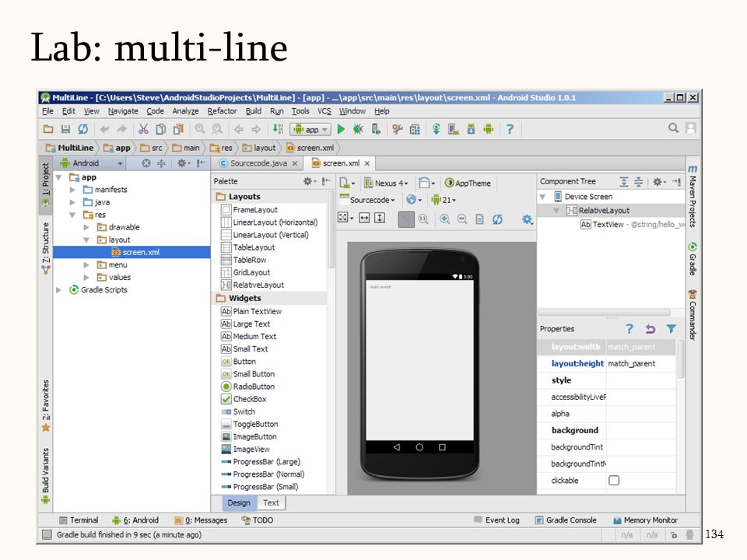Click the layout:height value field

(x=640, y=364)
